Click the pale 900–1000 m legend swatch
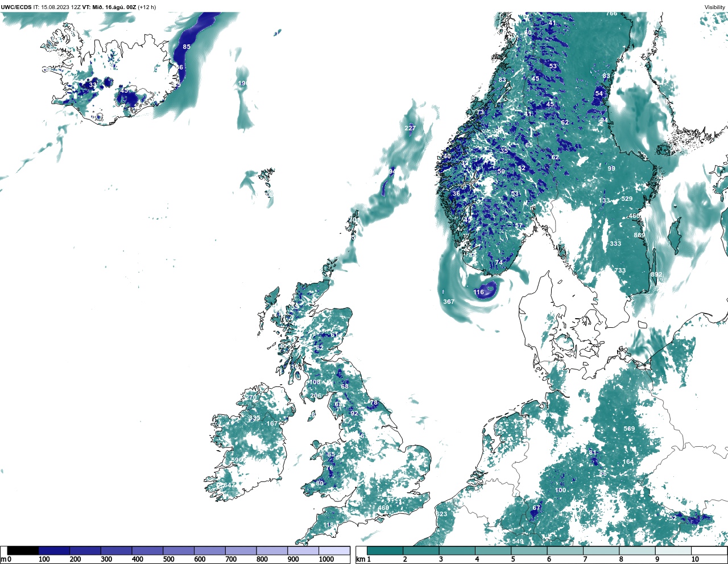 point(303,550)
